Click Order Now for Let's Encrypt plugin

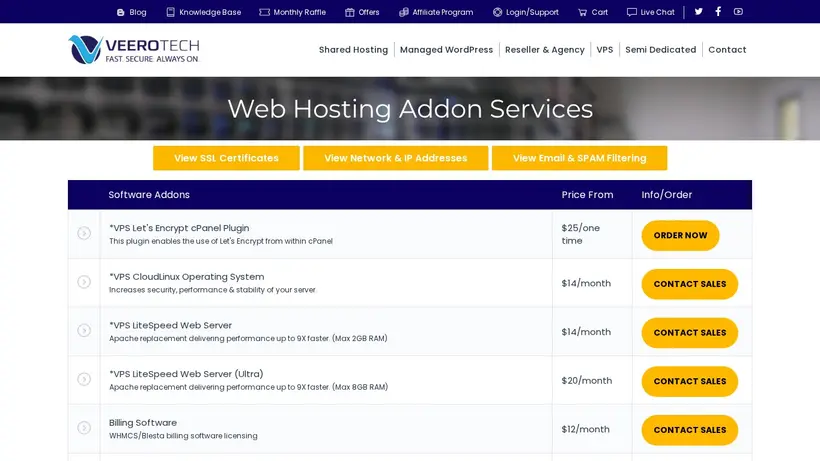point(680,235)
